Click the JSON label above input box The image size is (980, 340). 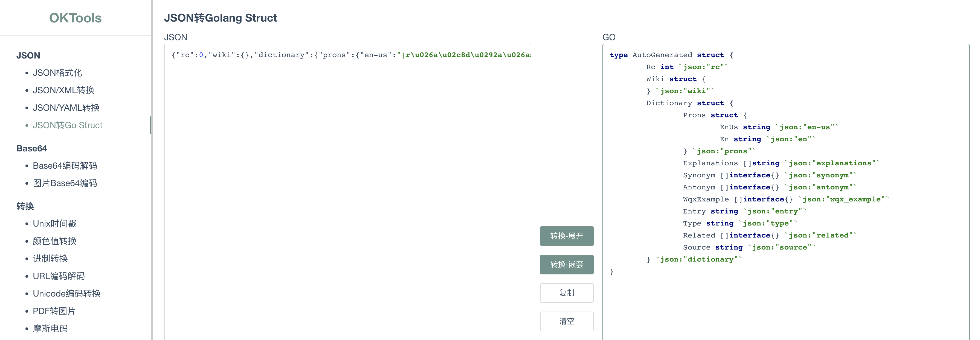(x=175, y=37)
